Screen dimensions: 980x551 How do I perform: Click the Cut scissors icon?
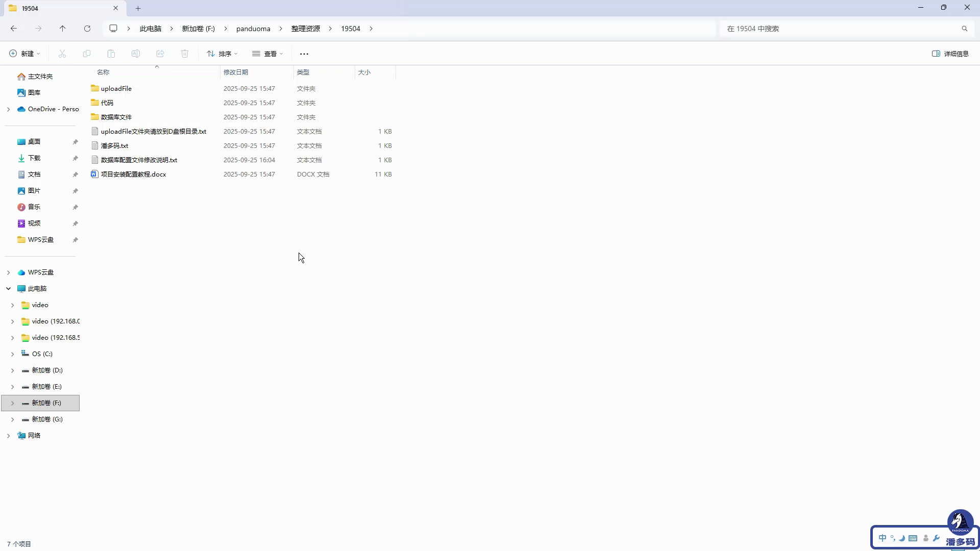62,54
